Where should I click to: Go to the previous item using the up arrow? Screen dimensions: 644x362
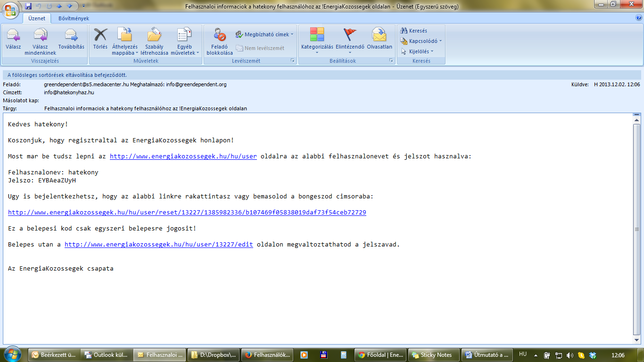point(59,6)
